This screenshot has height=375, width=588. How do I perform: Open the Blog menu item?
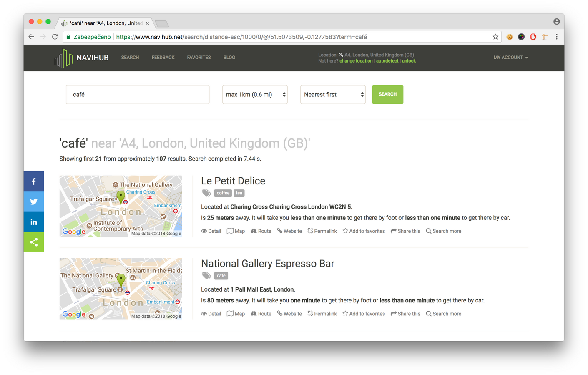pyautogui.click(x=229, y=58)
